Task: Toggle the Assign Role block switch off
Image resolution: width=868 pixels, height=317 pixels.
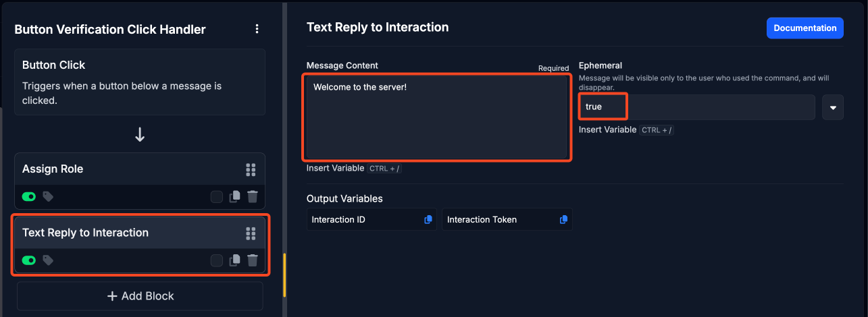Action: click(29, 197)
